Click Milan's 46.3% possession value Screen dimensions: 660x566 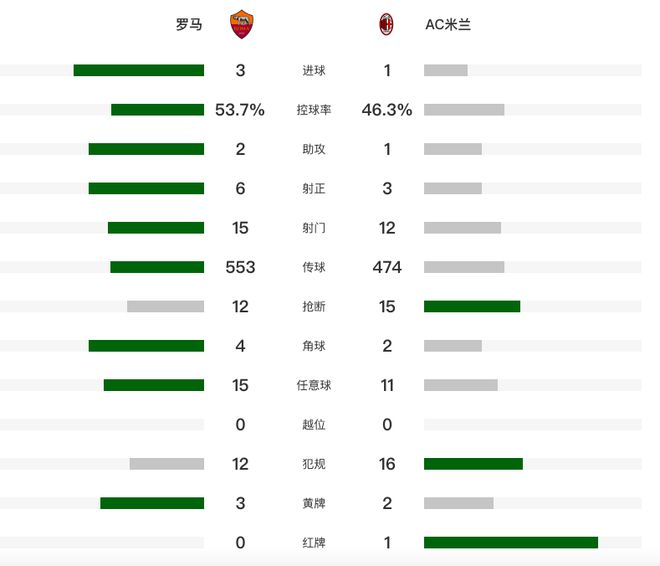[x=387, y=110]
